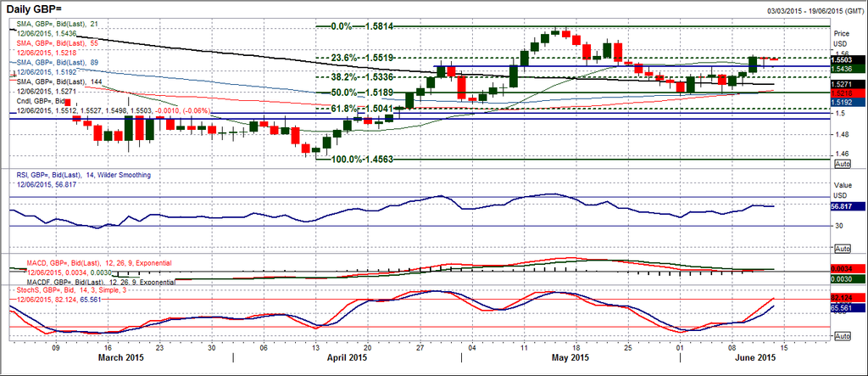The width and height of the screenshot is (868, 376).
Task: Click the 1.48 price axis tick
Action: tap(840, 134)
